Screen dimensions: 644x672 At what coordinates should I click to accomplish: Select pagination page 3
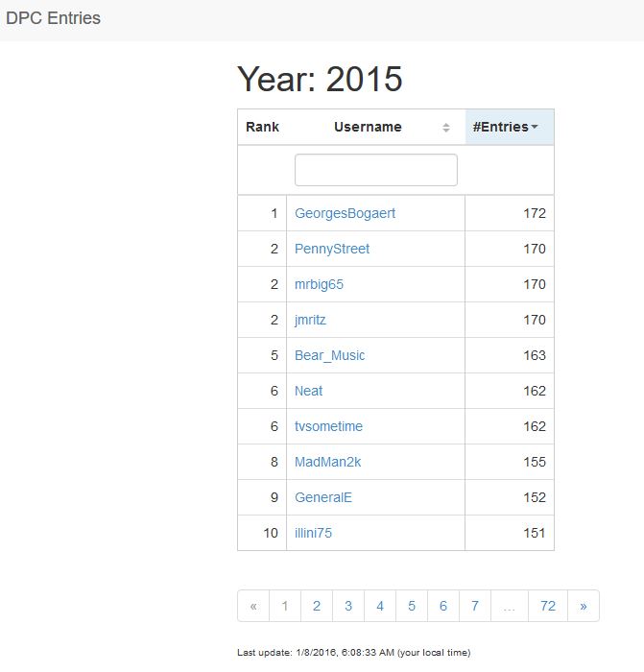tap(348, 606)
